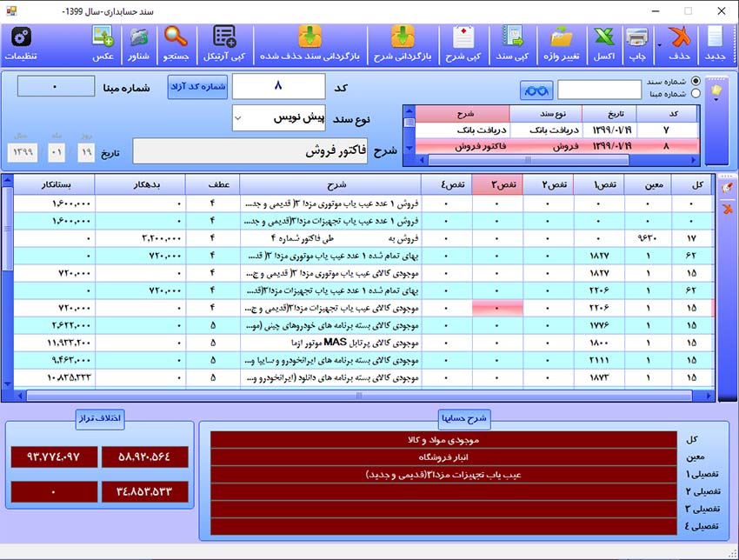Expand the arrow under the sticky note icon

pos(716,99)
